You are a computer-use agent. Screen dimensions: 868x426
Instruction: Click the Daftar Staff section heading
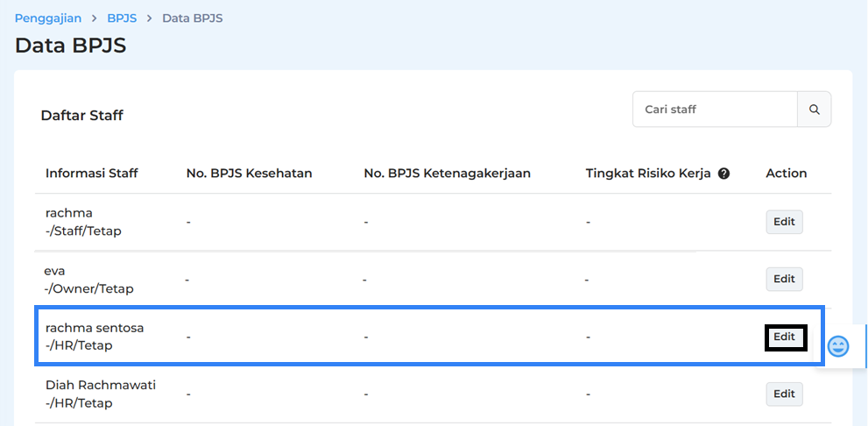point(81,116)
